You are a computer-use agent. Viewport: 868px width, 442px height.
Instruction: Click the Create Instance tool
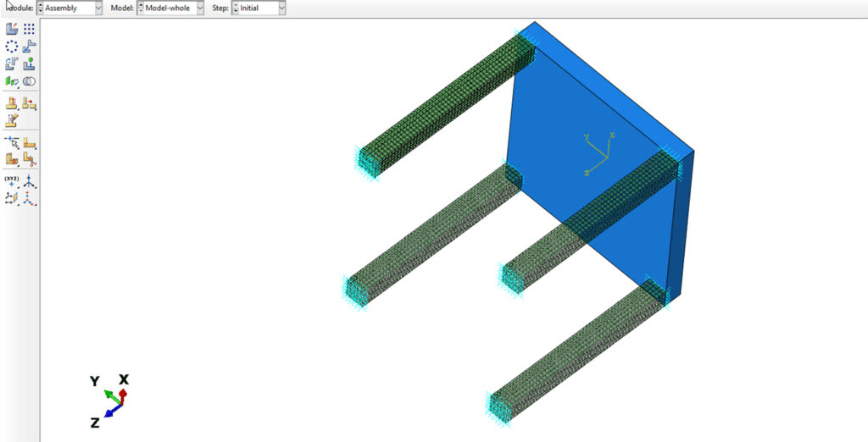[x=12, y=29]
